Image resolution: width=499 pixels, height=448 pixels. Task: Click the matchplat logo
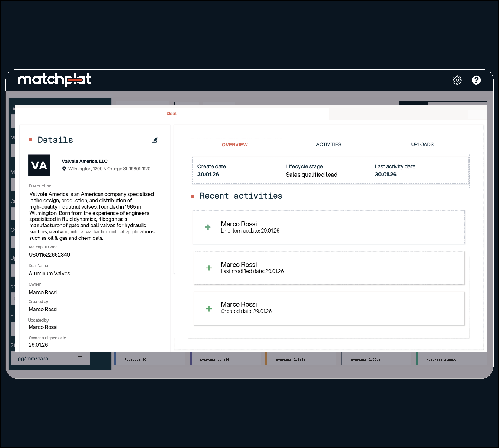tap(54, 79)
